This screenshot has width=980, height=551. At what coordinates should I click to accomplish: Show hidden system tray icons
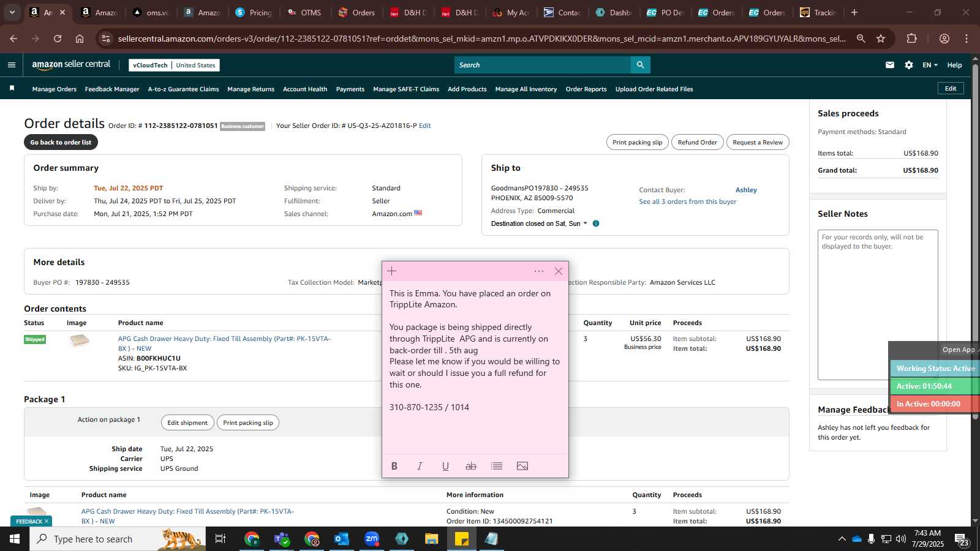click(x=842, y=539)
